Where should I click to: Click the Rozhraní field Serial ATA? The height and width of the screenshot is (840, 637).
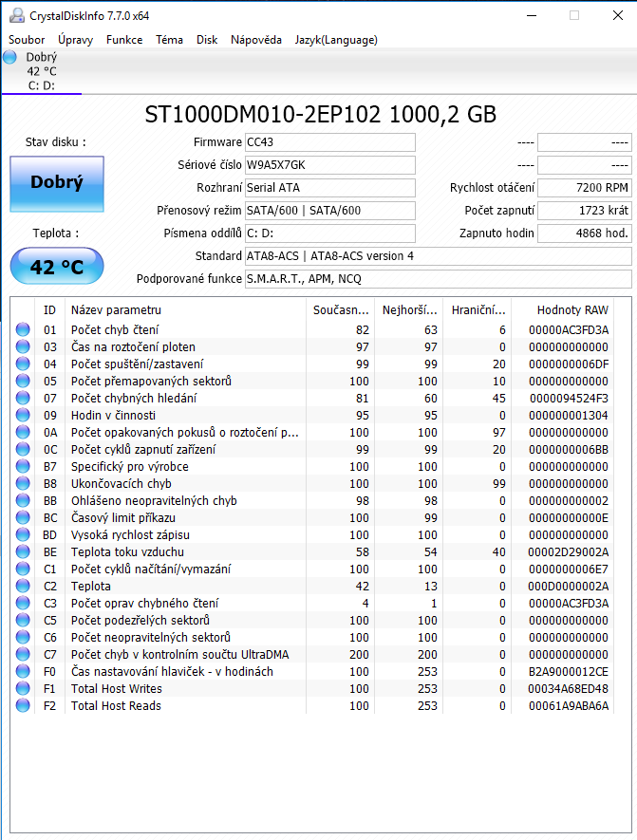[x=330, y=188]
